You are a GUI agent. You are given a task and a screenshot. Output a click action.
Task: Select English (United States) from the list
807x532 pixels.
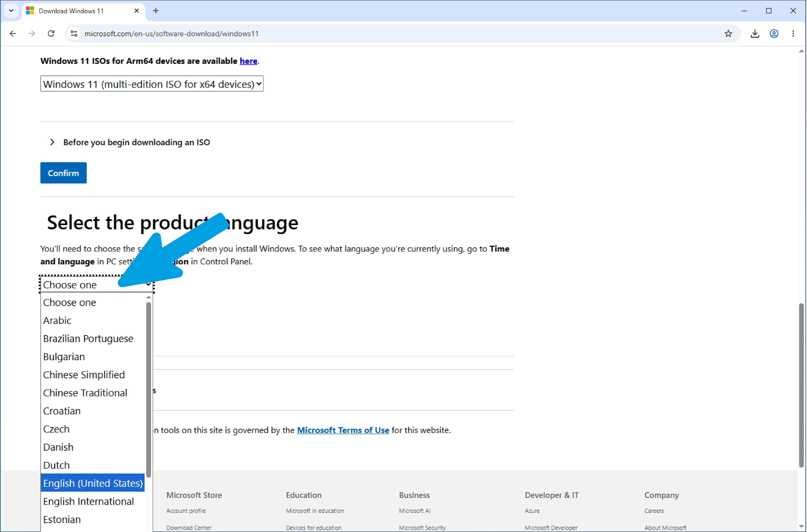pos(93,483)
